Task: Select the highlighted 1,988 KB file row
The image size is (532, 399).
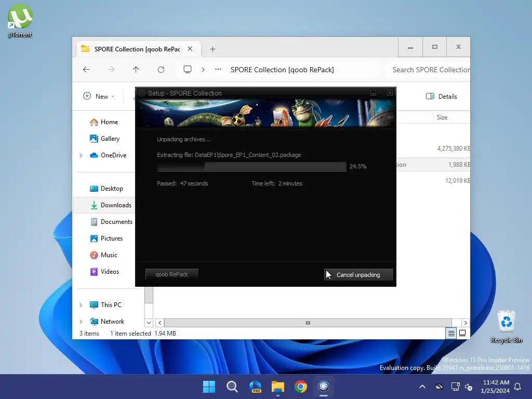Action: (x=433, y=165)
